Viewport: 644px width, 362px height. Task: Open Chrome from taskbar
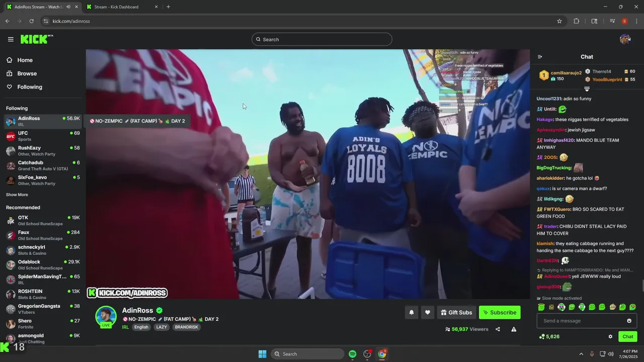382,354
